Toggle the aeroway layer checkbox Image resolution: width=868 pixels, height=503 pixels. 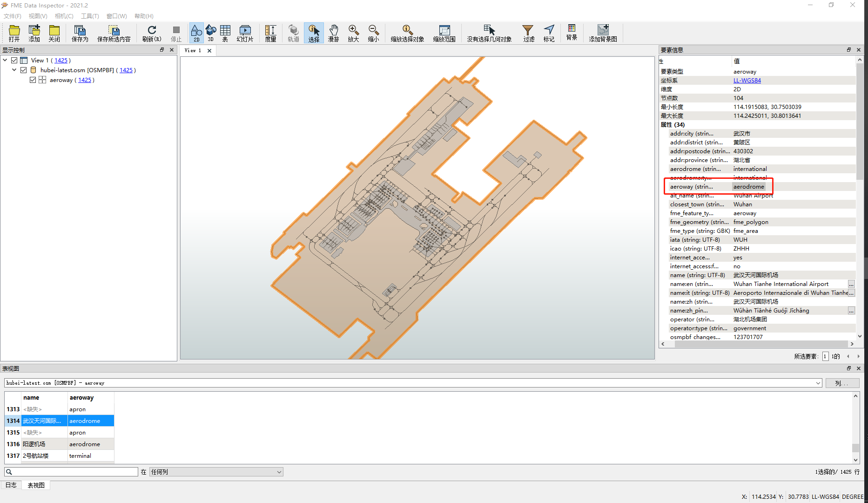click(33, 80)
